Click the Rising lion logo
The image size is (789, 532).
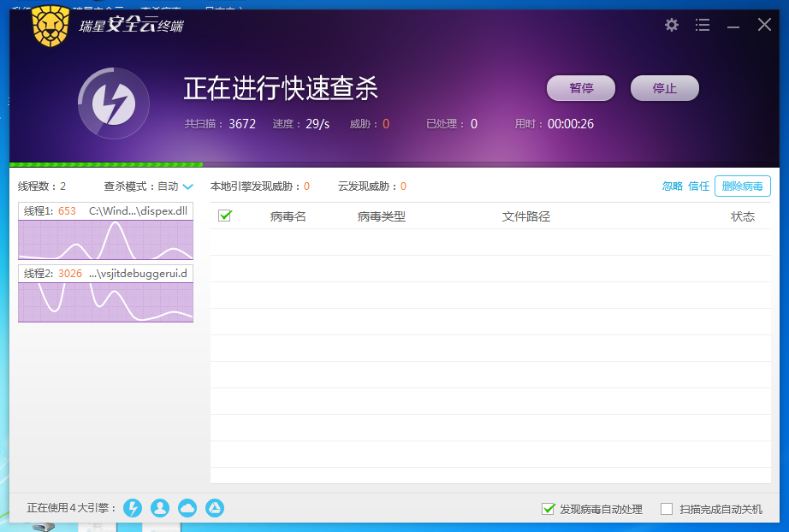(51, 27)
